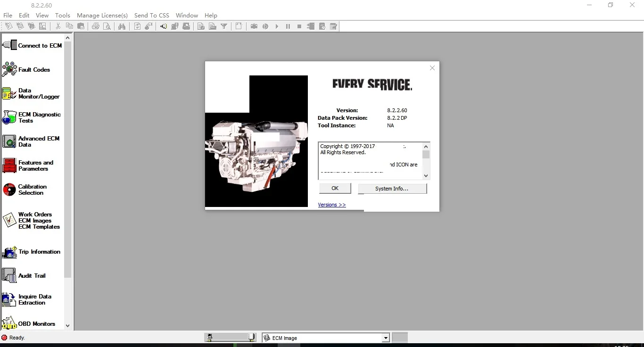Click the sidebar scroll down arrow
This screenshot has width=644, height=347.
pos(67,325)
